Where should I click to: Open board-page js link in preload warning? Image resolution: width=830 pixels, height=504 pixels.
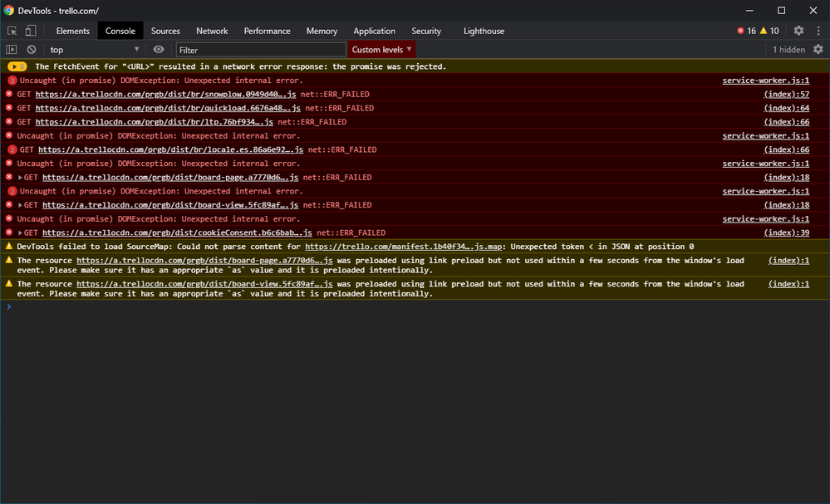tap(204, 260)
